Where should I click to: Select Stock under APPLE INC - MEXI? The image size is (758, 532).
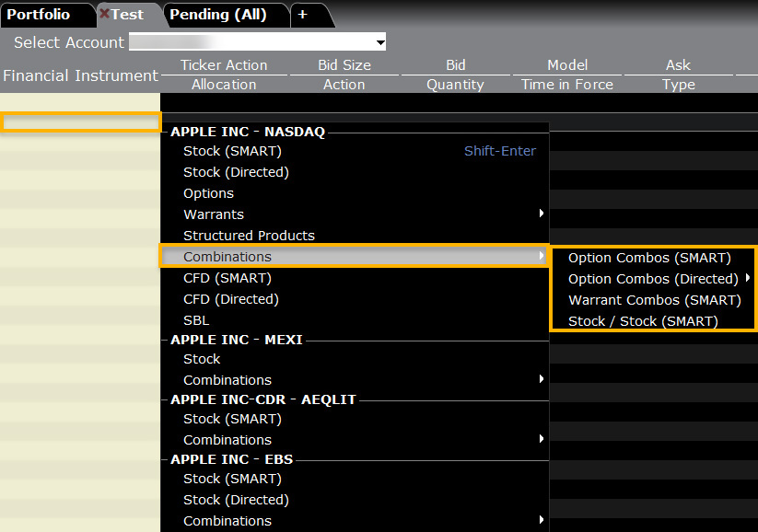click(x=201, y=359)
